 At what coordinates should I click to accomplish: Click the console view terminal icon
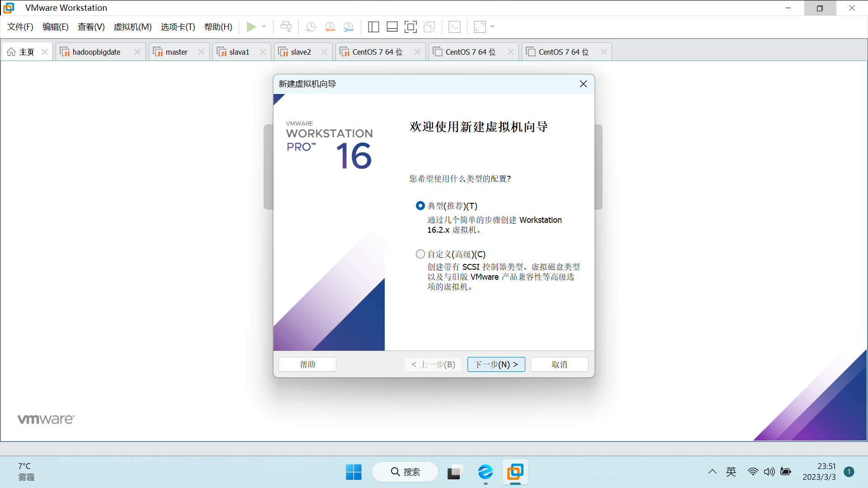454,27
